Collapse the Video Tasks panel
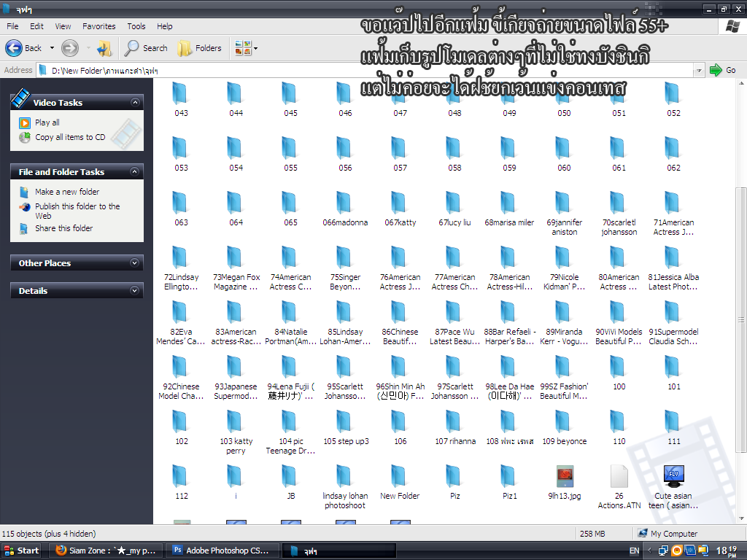This screenshot has height=560, width=747. coord(135,102)
